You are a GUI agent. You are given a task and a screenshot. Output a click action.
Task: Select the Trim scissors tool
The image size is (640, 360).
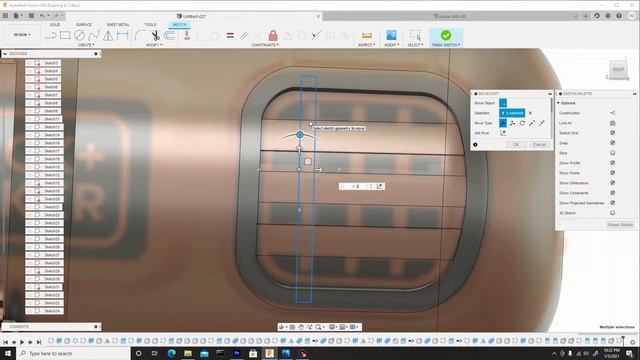click(155, 36)
